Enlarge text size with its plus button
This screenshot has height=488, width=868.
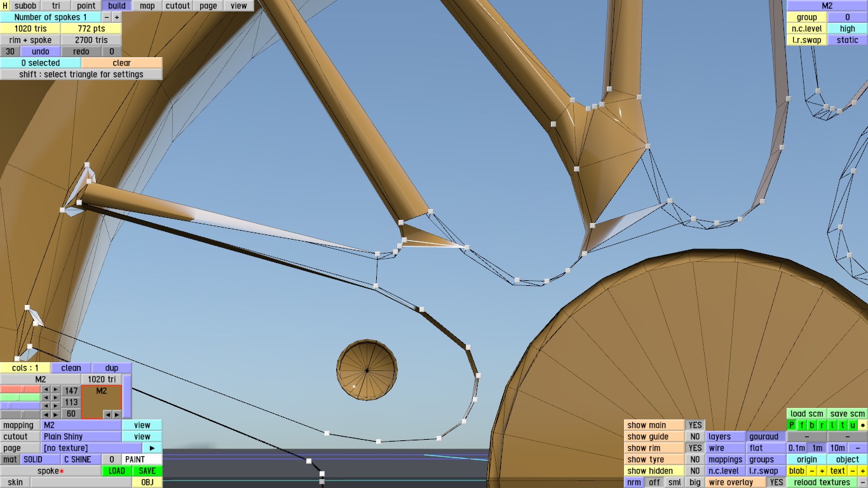point(863,471)
